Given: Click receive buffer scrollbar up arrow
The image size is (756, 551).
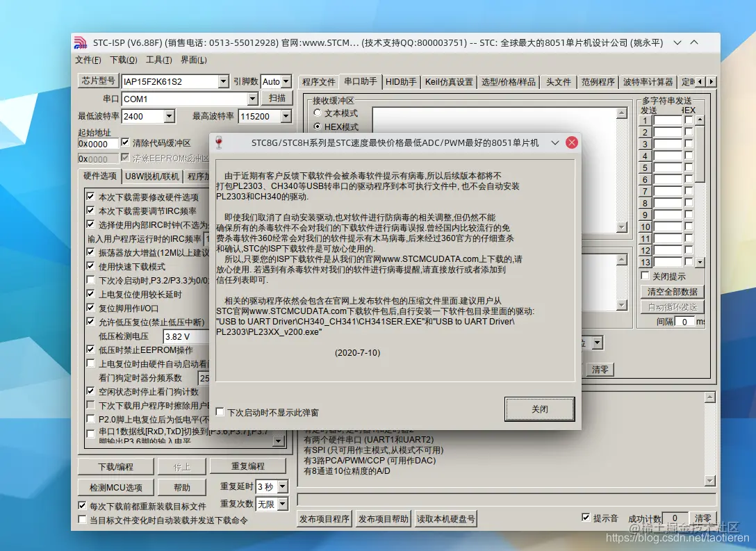Looking at the screenshot, I should coord(621,113).
